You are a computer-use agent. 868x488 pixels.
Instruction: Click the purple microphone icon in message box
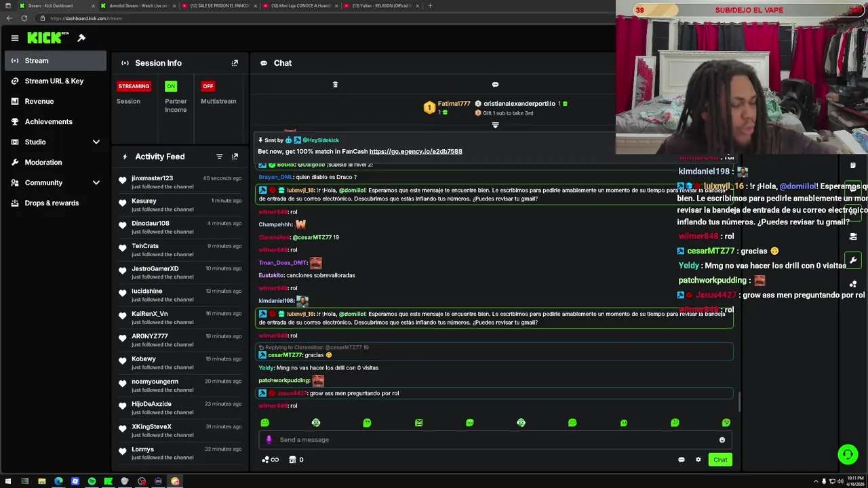coord(269,440)
